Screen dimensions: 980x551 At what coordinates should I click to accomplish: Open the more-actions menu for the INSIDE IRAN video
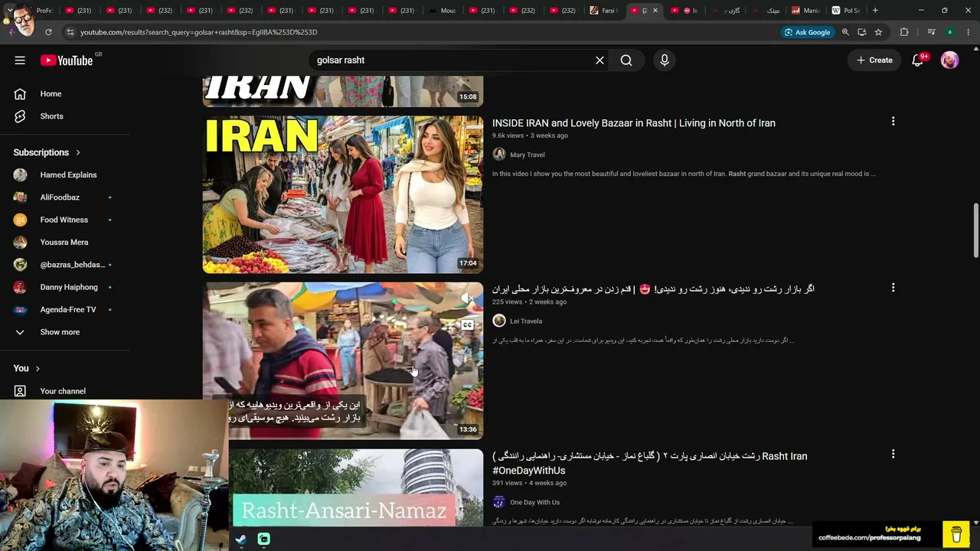(x=893, y=122)
